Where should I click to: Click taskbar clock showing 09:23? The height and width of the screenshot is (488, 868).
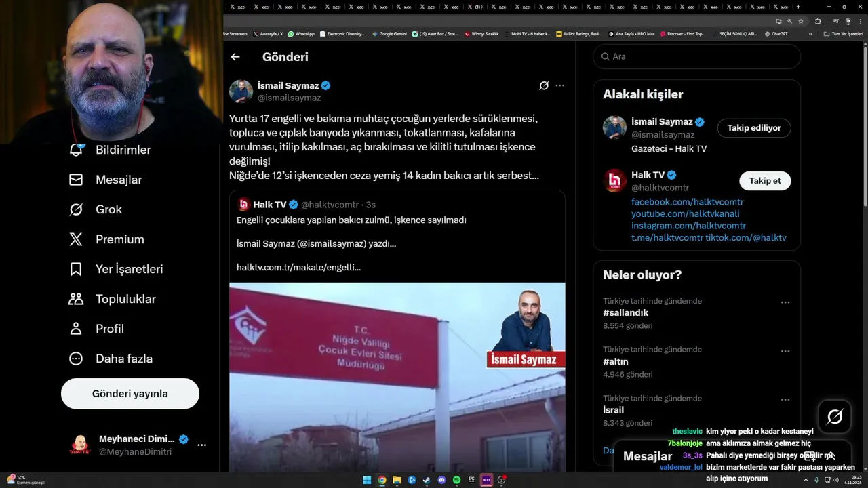pos(852,480)
